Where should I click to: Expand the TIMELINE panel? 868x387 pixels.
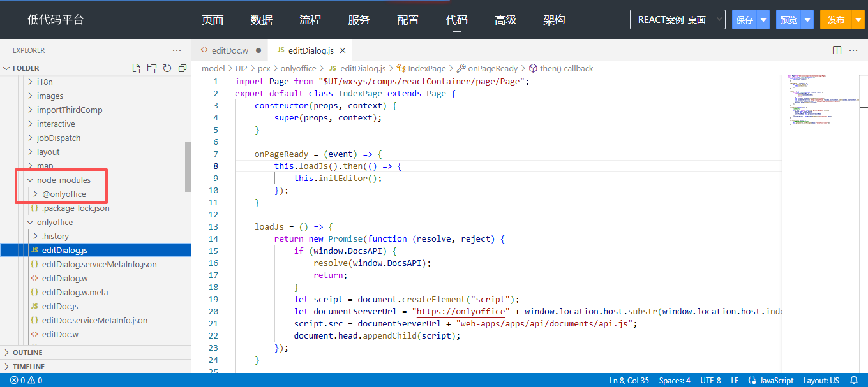[x=29, y=367]
